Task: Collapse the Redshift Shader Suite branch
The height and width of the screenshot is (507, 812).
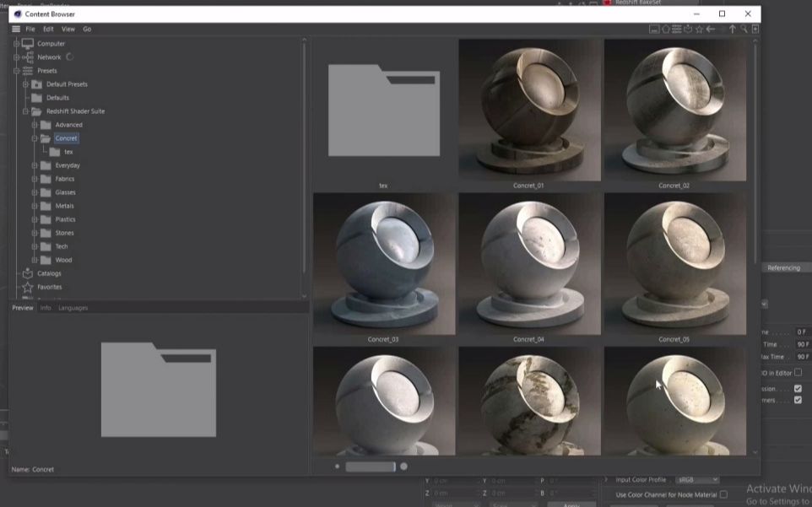Action: click(x=25, y=111)
